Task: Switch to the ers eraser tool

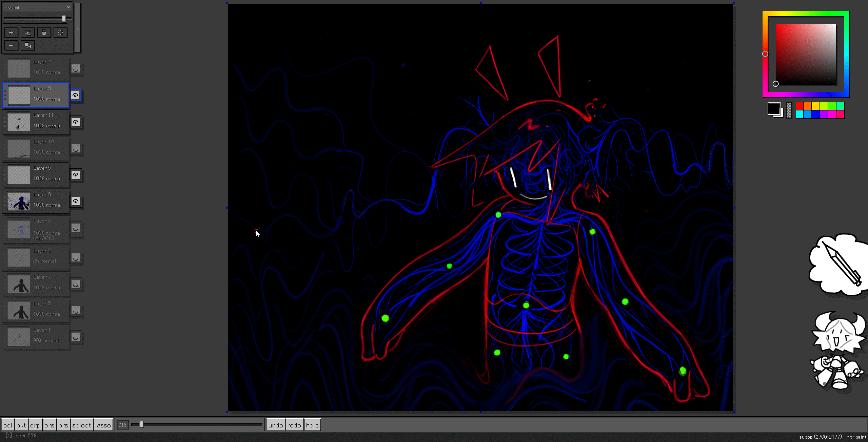Action: (x=49, y=425)
